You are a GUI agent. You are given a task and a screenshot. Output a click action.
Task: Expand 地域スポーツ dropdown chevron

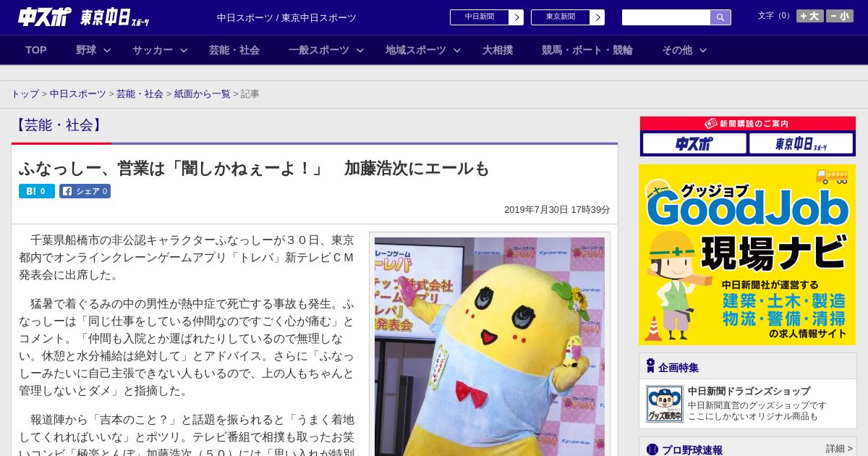coord(457,50)
